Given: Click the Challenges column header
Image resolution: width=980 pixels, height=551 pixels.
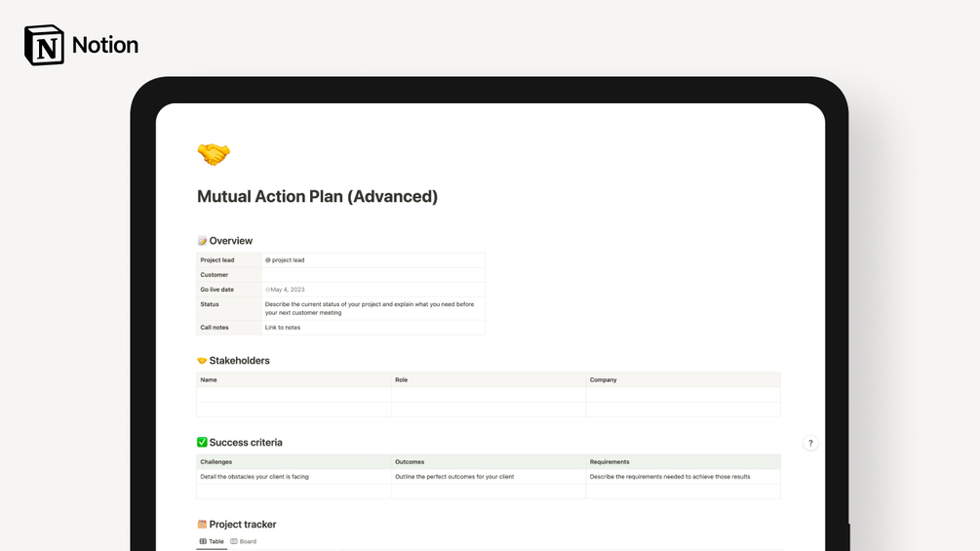Looking at the screenshot, I should point(294,461).
